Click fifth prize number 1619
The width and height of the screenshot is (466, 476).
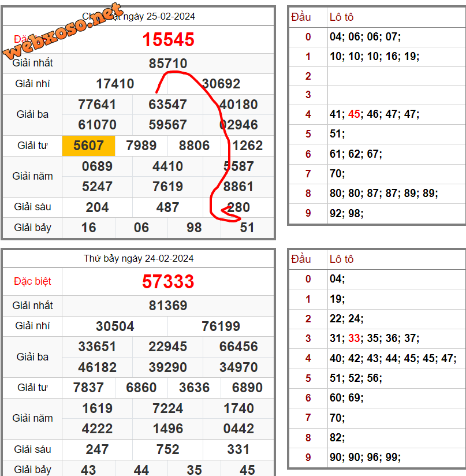(97, 408)
